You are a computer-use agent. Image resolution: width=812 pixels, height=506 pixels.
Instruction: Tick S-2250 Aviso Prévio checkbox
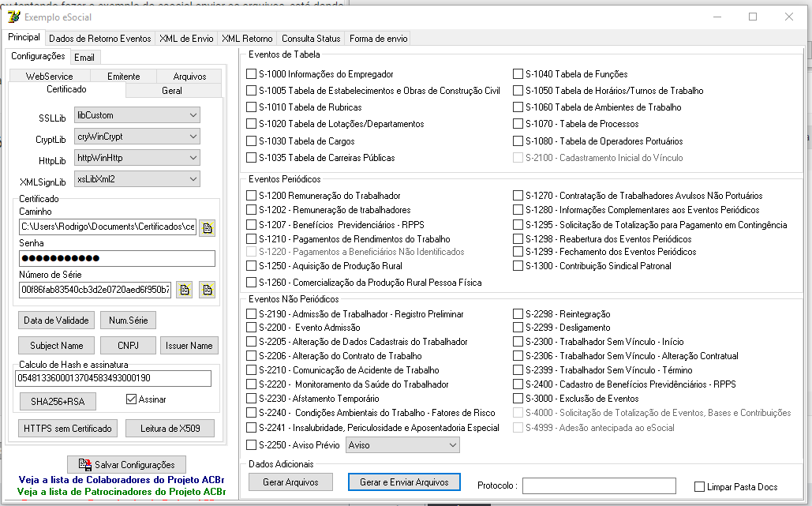tap(251, 445)
